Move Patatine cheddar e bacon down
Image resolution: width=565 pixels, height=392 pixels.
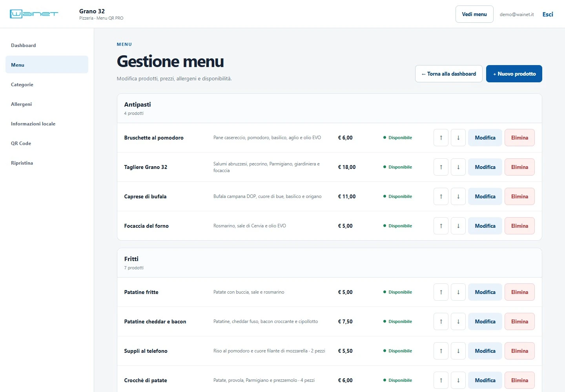coord(458,321)
